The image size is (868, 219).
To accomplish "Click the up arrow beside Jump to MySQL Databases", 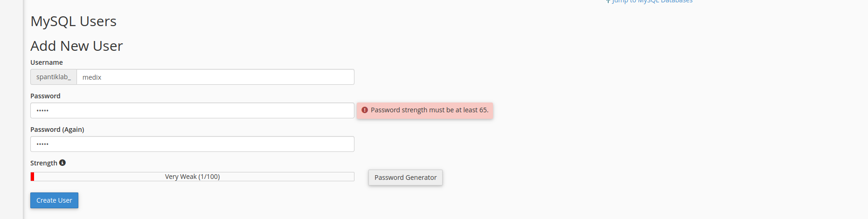I will (608, 1).
